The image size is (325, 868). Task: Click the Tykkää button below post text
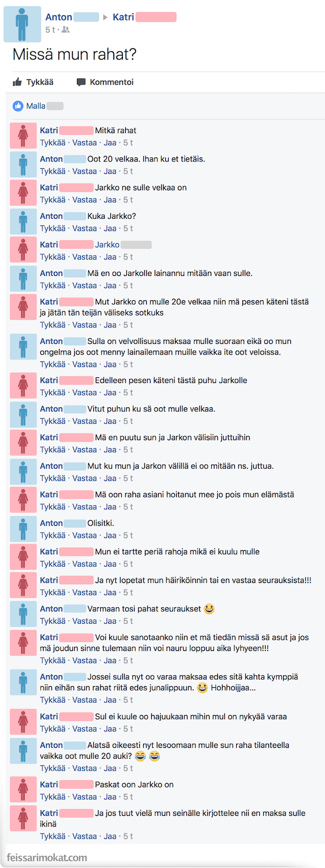(33, 82)
